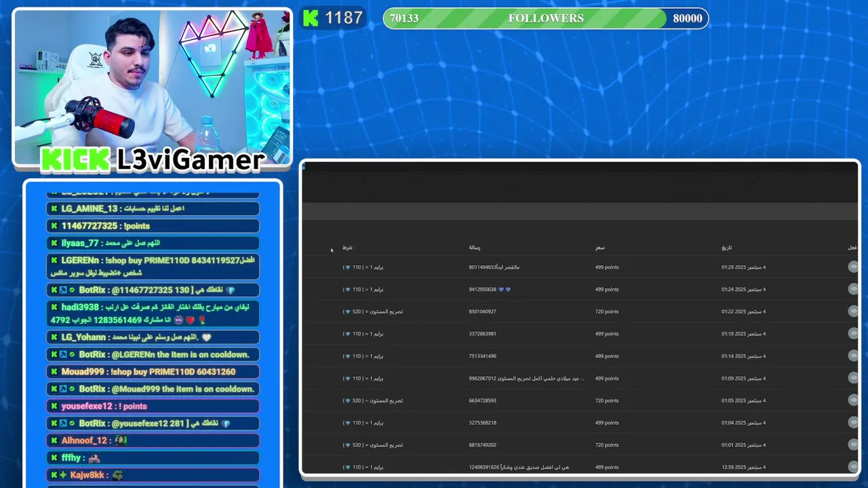Screen dimensions: 868x488
Task: Click the فعل column header
Action: click(852, 247)
